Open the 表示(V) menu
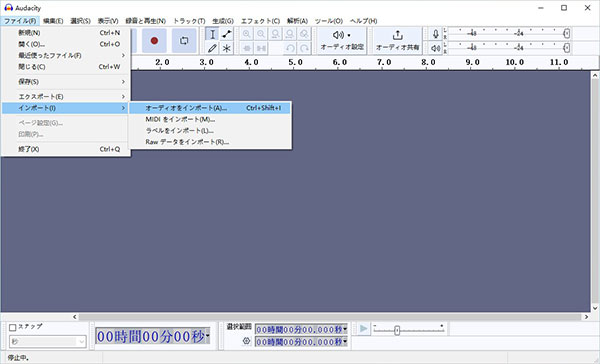 click(108, 21)
